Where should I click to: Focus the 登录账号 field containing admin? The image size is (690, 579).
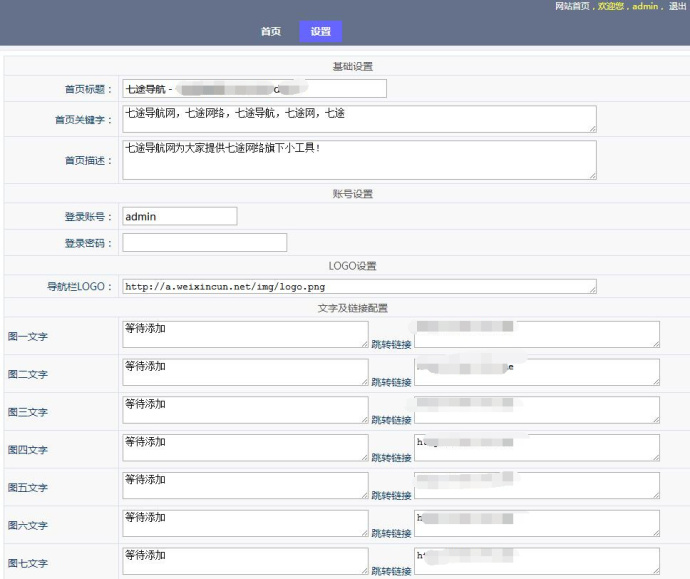tap(180, 216)
